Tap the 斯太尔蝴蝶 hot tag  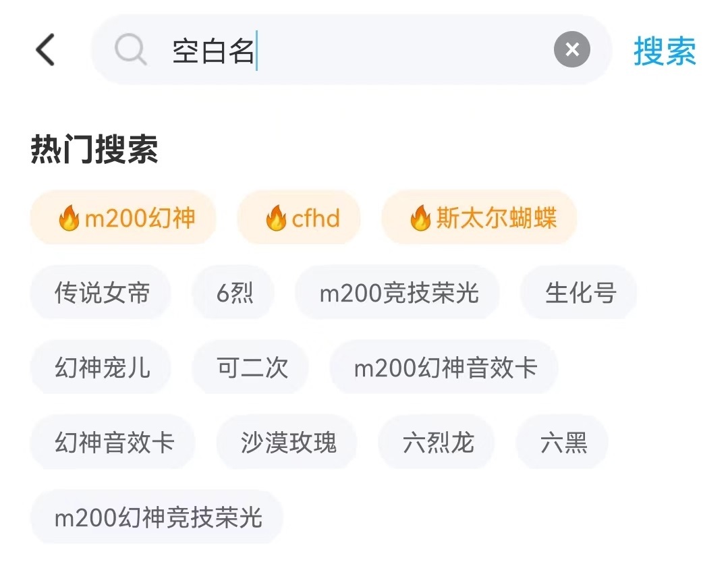(479, 219)
